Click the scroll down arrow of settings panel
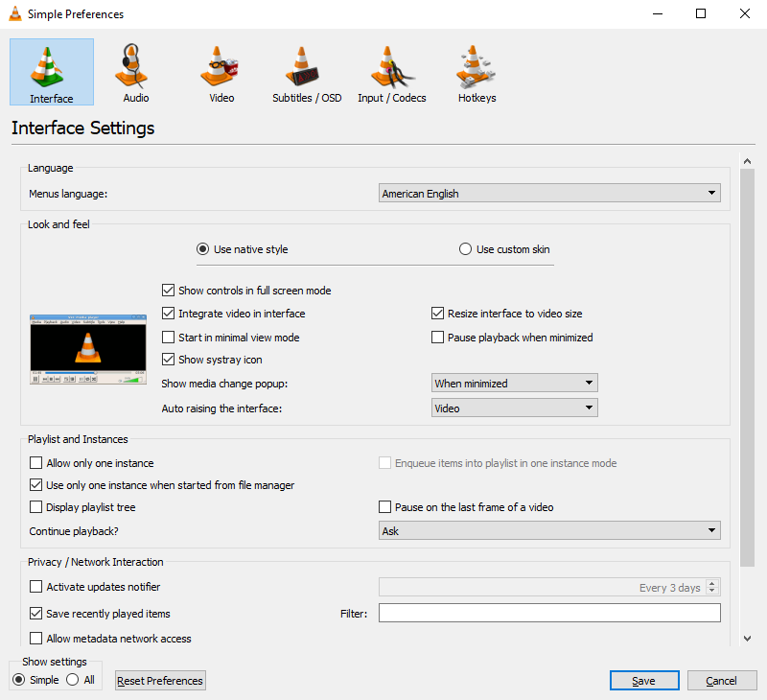 747,638
